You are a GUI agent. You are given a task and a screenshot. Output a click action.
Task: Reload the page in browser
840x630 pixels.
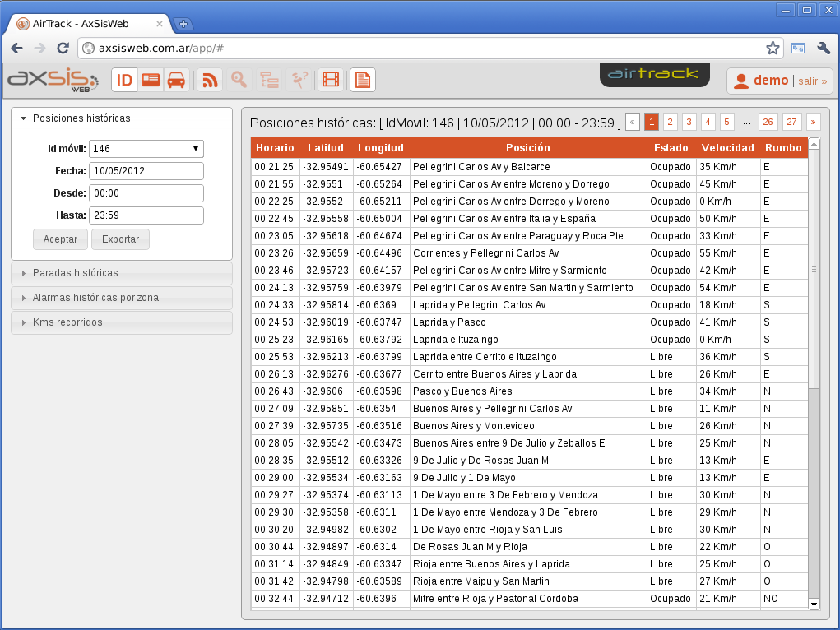[63, 49]
